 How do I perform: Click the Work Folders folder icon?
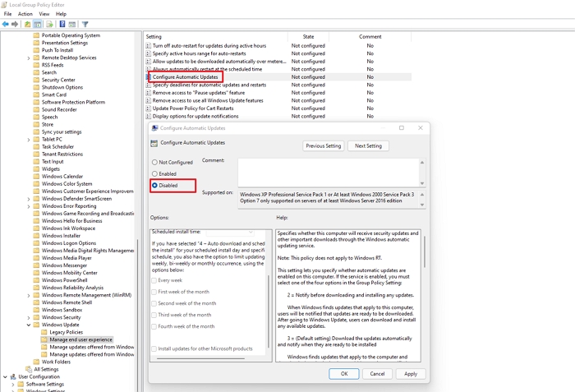[x=36, y=362]
